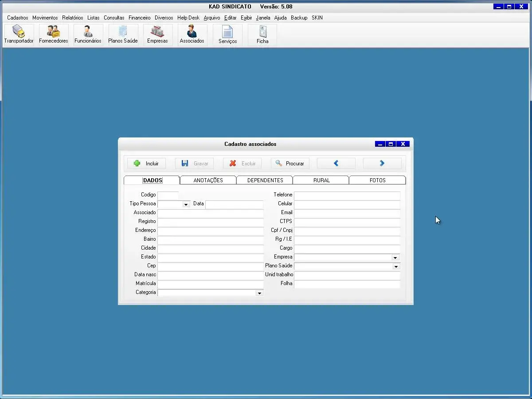Viewport: 532px width, 399px height.
Task: Click the Cargo input field
Action: tap(347, 249)
